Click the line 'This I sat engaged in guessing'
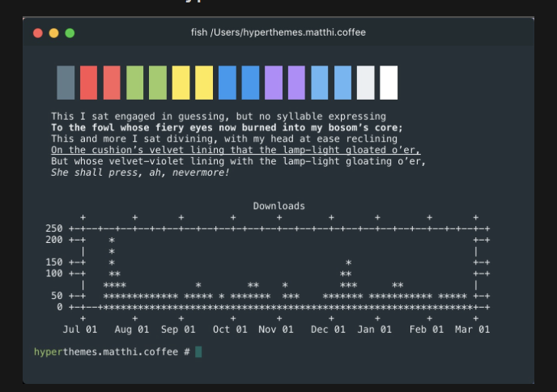Viewport: 557px width, 392px height. tap(219, 117)
